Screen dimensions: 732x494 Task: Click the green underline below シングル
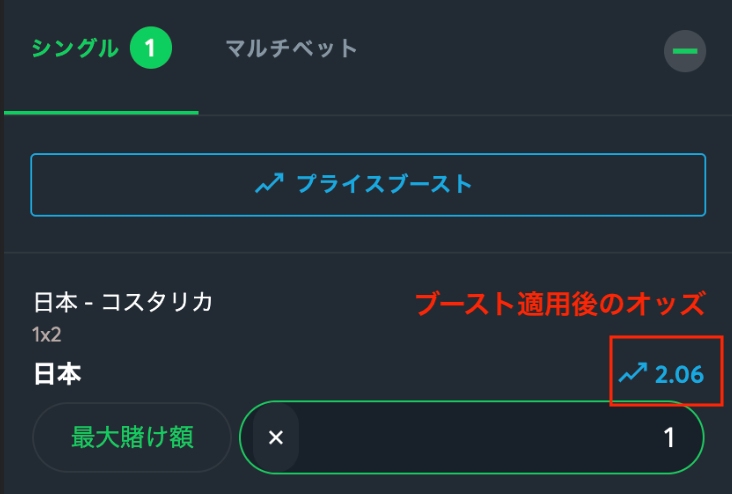point(100,112)
